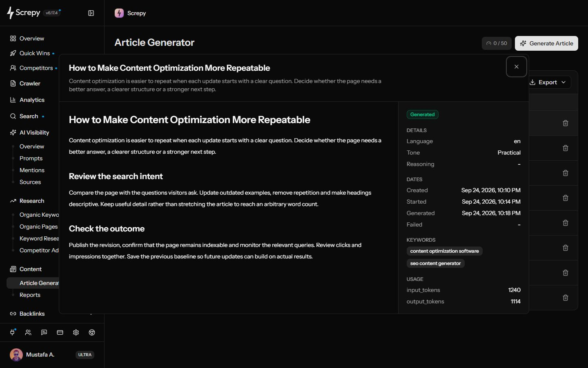Image resolution: width=588 pixels, height=368 pixels.
Task: Open the Screpy project icon in the top bar
Action: click(119, 13)
